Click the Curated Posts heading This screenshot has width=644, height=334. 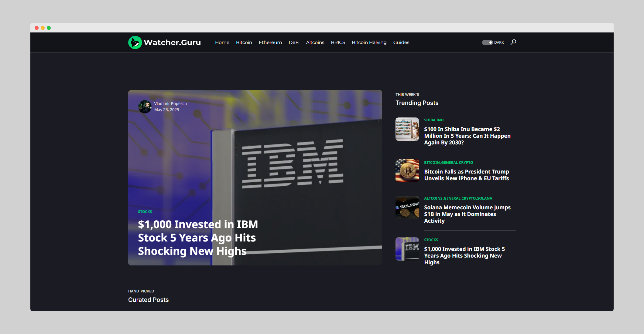[148, 300]
